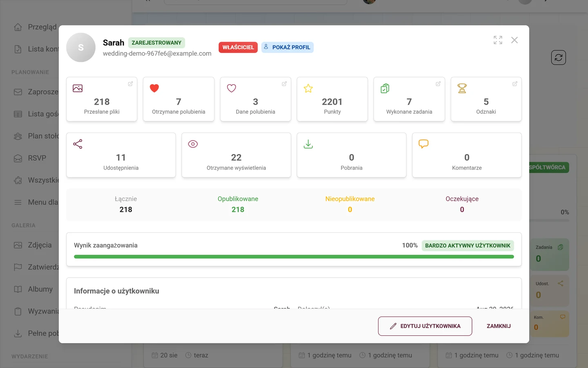Click the Opublikowane count 218
Viewport: 588px width, 368px height.
click(x=238, y=210)
